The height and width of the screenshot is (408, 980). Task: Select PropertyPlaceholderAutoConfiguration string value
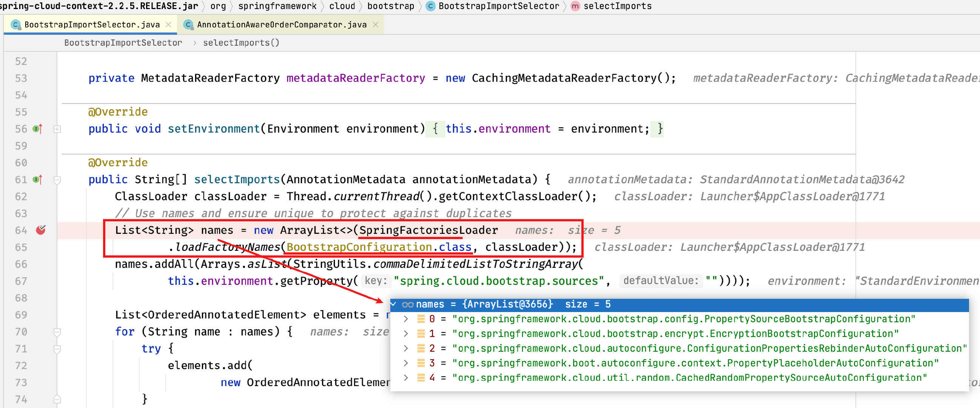point(695,363)
